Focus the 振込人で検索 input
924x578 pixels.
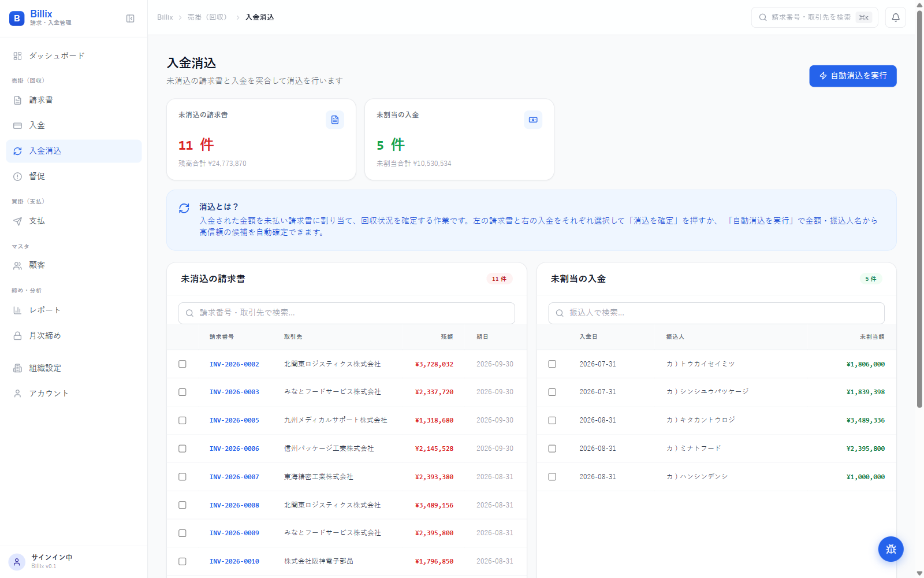click(x=716, y=313)
